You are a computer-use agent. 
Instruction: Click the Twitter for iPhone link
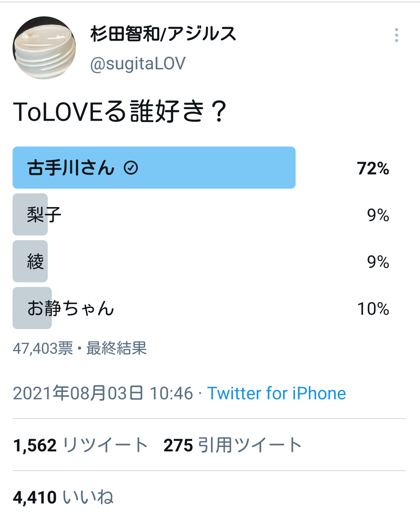tap(276, 393)
